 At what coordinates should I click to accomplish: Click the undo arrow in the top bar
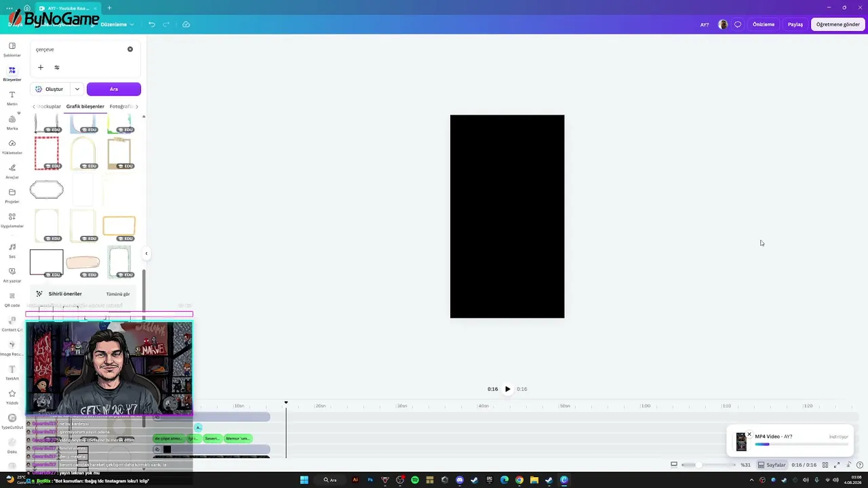152,24
